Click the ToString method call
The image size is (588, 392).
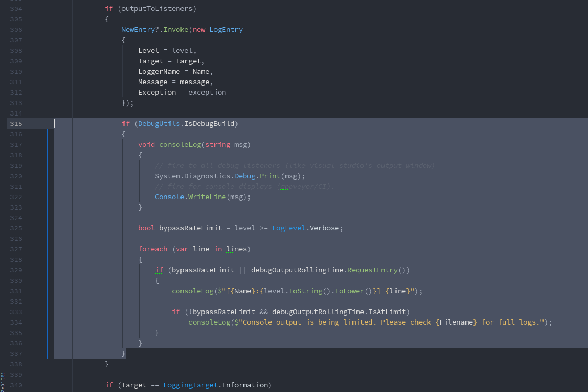(306, 291)
